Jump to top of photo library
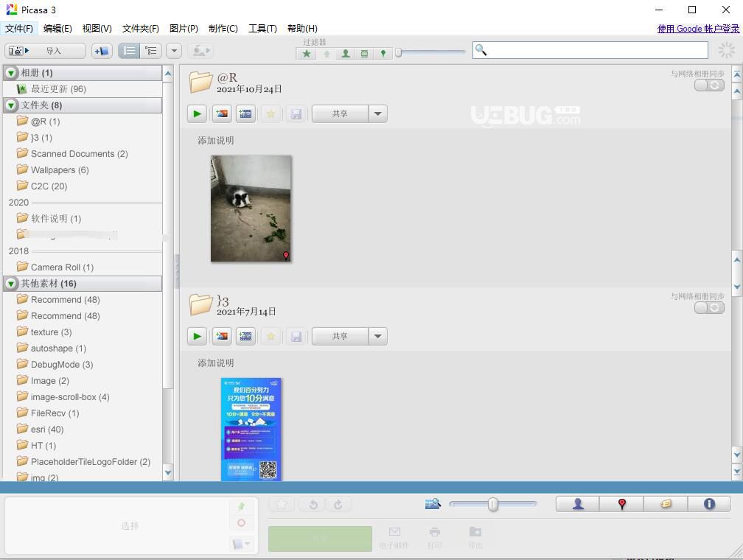This screenshot has width=743, height=560. coord(737,74)
